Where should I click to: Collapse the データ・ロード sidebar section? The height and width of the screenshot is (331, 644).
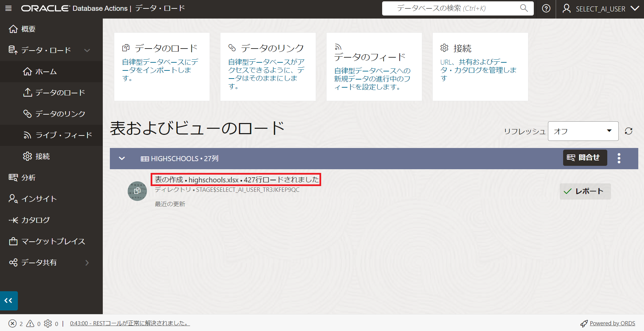click(87, 50)
